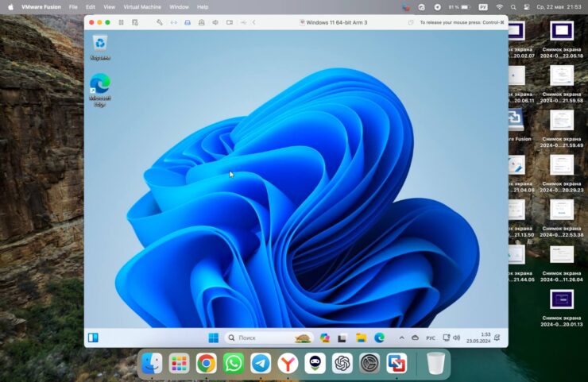
Task: Launch Microsoft Edge from the Windows taskbar
Action: [x=380, y=338]
